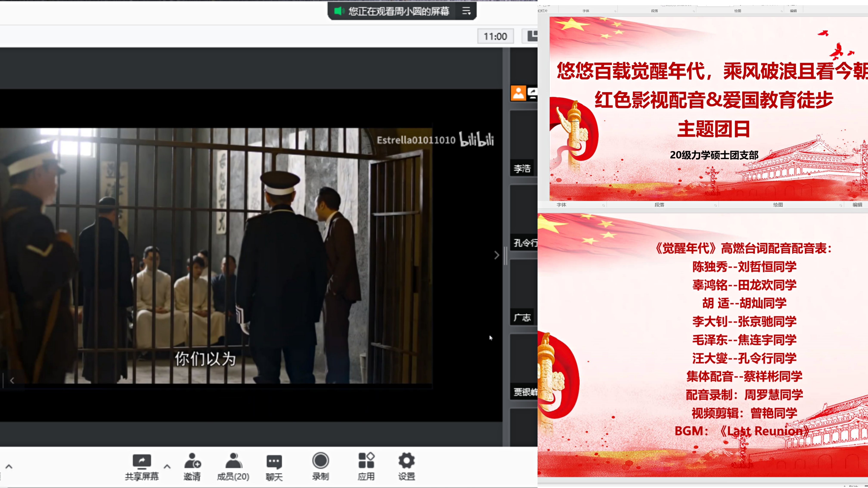Click 段落 group label above the cast-list slide
Viewport: 868px width, 488px height.
click(x=659, y=205)
